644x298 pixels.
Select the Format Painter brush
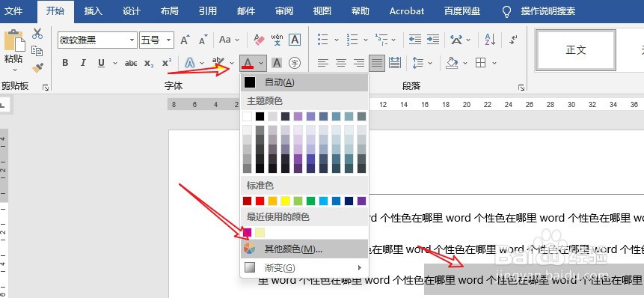click(37, 68)
